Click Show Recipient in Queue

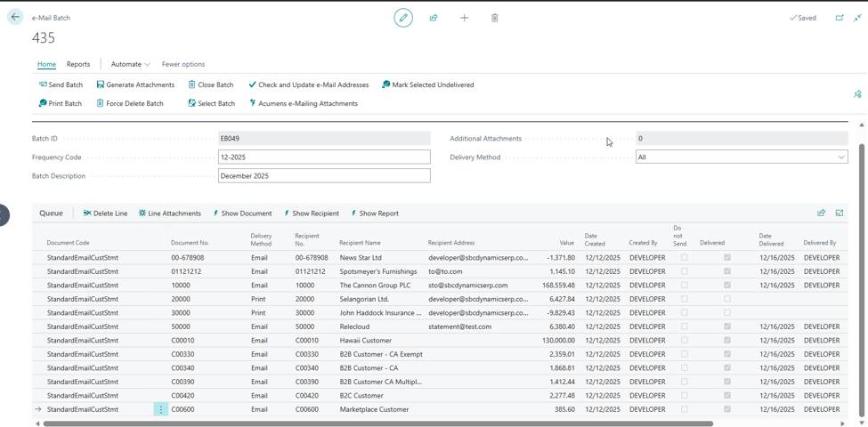(x=312, y=213)
